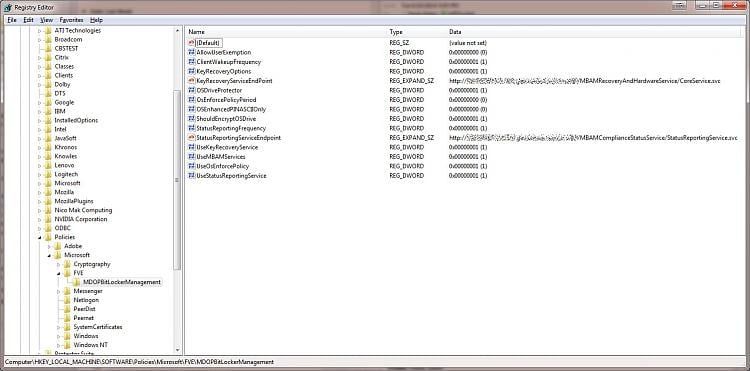The width and height of the screenshot is (750, 371).
Task: Expand the Google tree node
Action: (40, 102)
